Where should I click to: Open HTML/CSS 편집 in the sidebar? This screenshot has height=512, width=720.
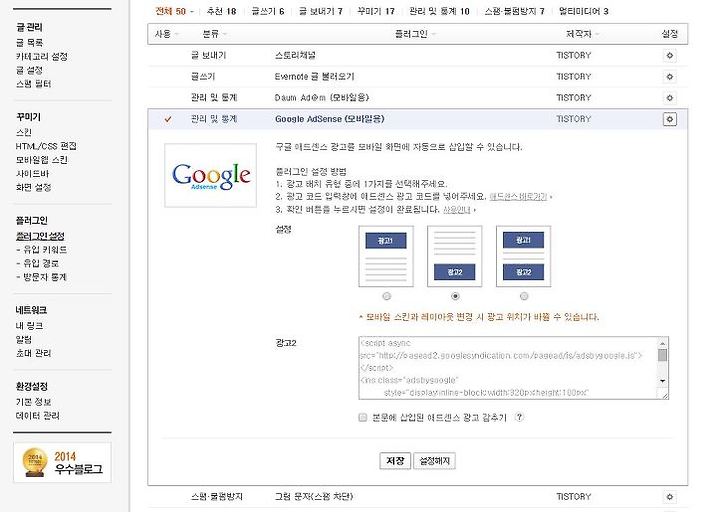coord(46,146)
